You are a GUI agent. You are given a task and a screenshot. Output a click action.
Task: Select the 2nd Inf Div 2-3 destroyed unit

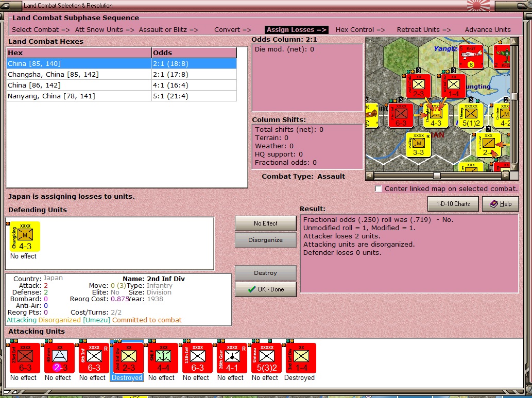129,358
